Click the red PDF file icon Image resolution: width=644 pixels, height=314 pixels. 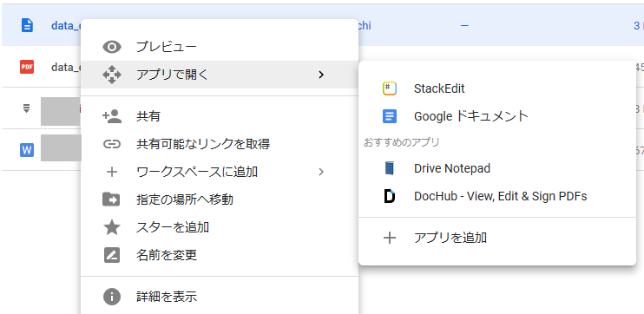(27, 67)
